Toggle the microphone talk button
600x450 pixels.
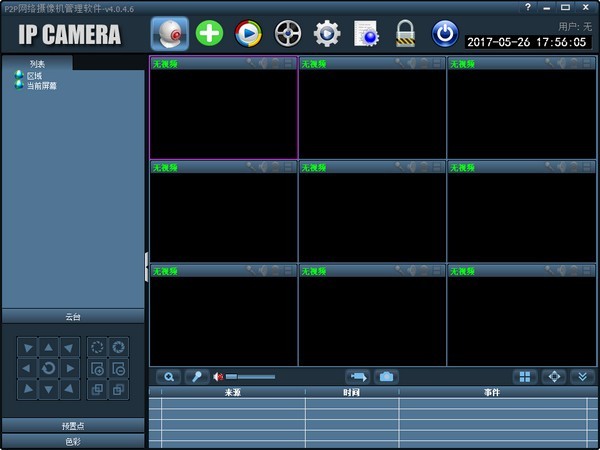point(196,377)
